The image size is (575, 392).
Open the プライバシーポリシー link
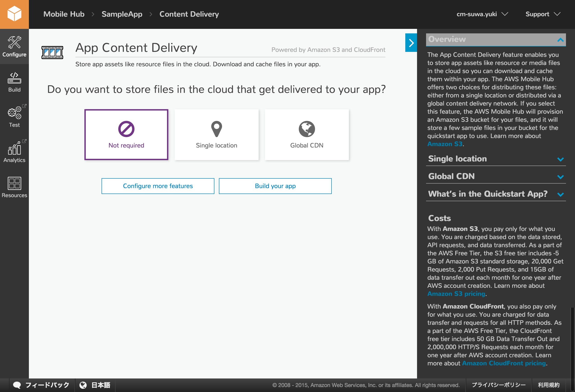(498, 385)
